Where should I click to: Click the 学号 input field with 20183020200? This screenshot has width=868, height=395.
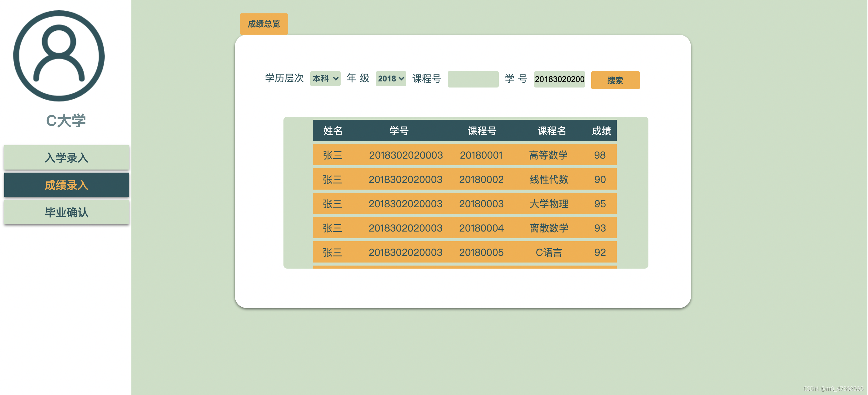click(x=559, y=79)
